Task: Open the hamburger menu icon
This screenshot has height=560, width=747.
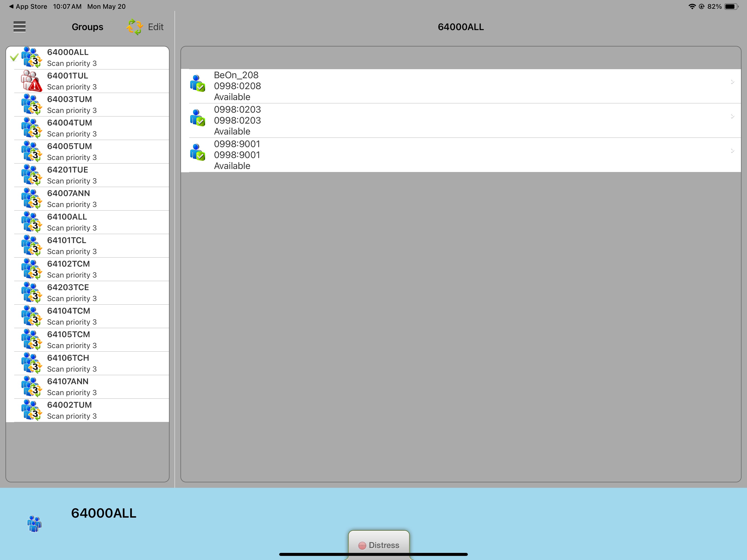Action: click(20, 27)
